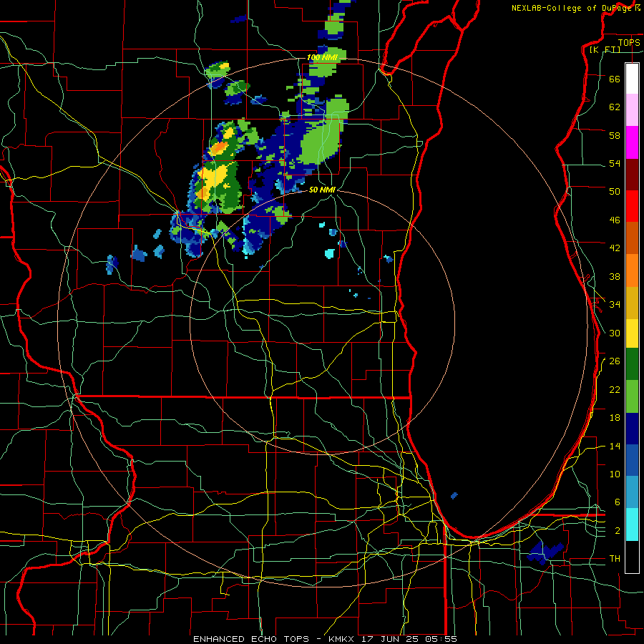The width and height of the screenshot is (644, 644).
Task: Select the 54 value on the legend scale
Action: (x=615, y=163)
